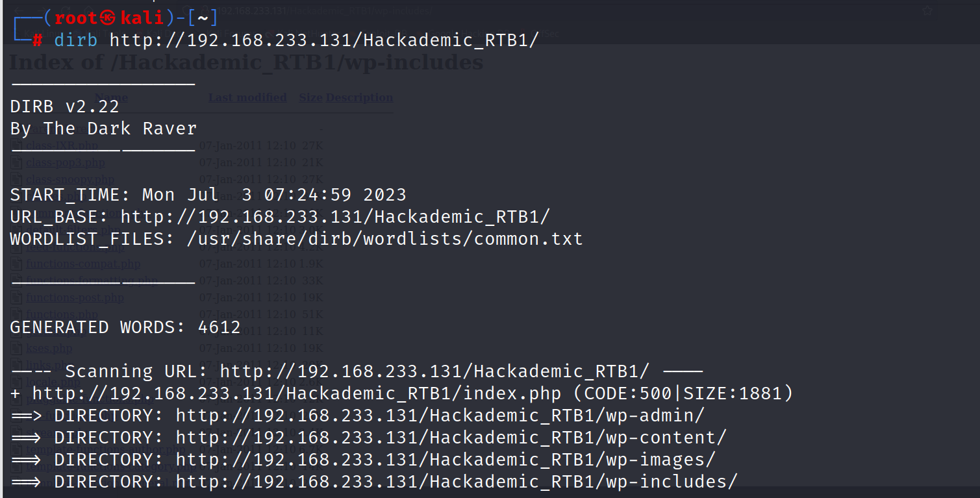980x498 pixels.
Task: Click the wp-includes directory URL in terminal
Action: (x=457, y=482)
